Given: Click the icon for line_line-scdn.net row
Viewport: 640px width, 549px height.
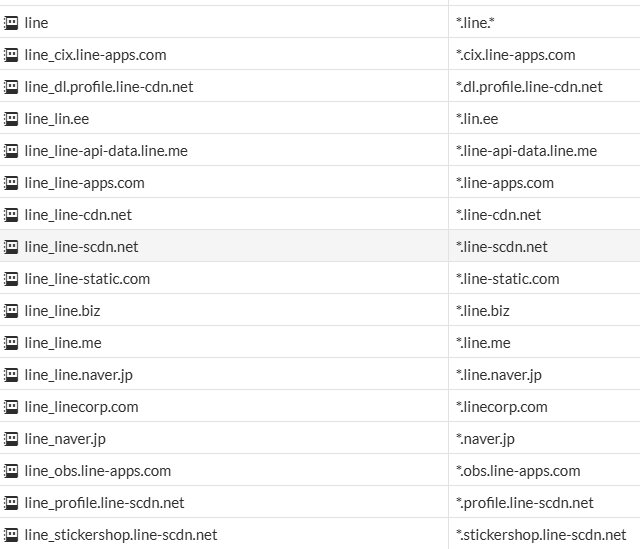Looking at the screenshot, I should tap(11, 247).
